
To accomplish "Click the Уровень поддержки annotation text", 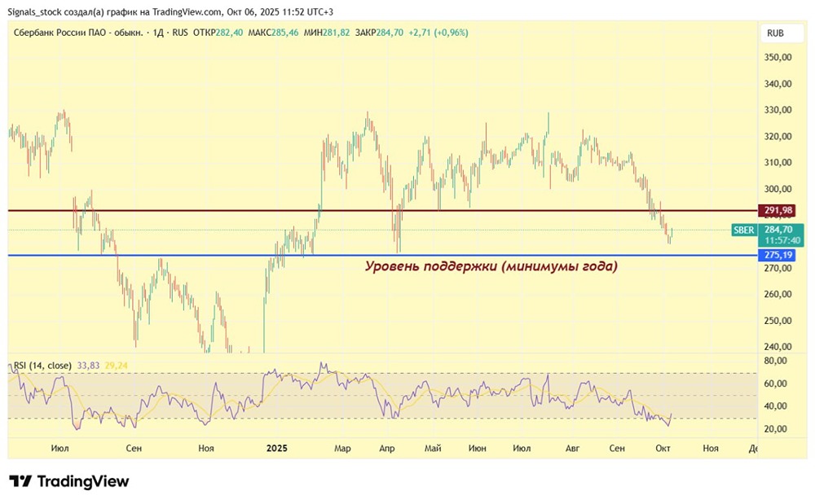I will click(491, 266).
